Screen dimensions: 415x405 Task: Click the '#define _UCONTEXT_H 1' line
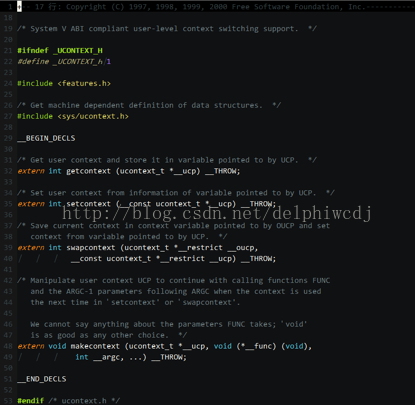click(64, 62)
